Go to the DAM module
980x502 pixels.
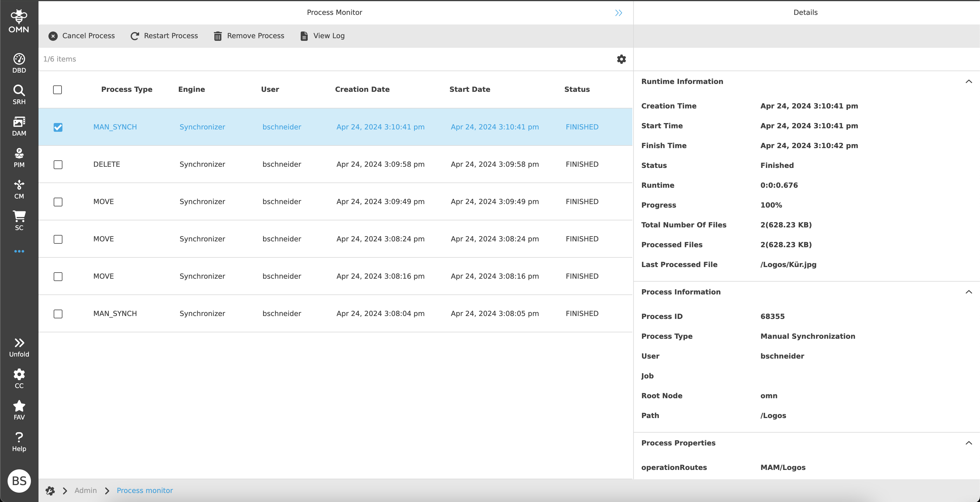(19, 126)
